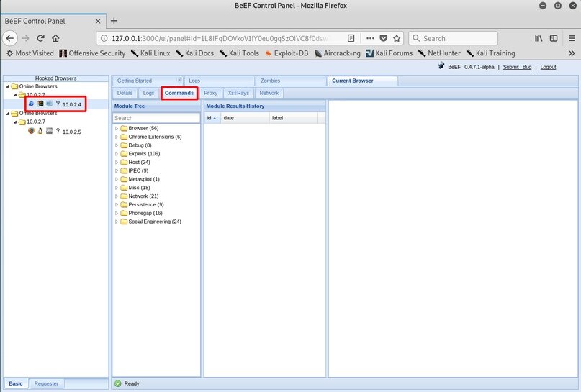Click the green Ready status icon

point(118,383)
